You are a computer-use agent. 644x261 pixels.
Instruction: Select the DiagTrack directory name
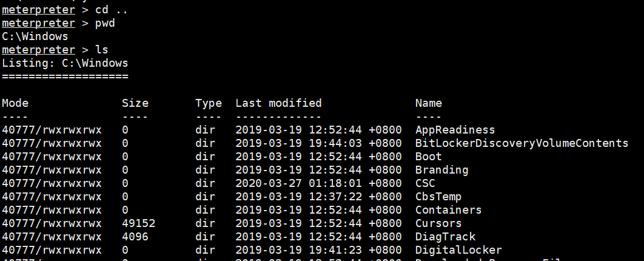445,237
